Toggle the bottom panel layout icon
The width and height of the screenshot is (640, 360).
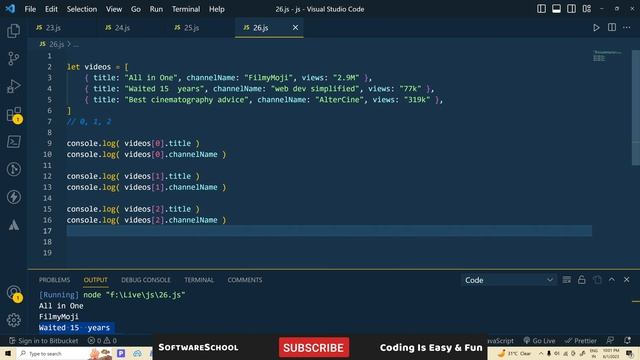556,9
